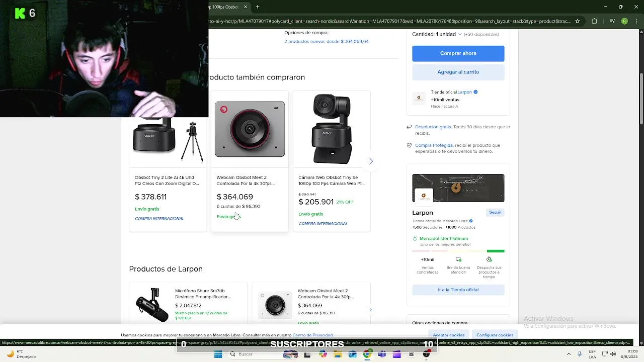Open Outlook from the taskbar

(352, 354)
